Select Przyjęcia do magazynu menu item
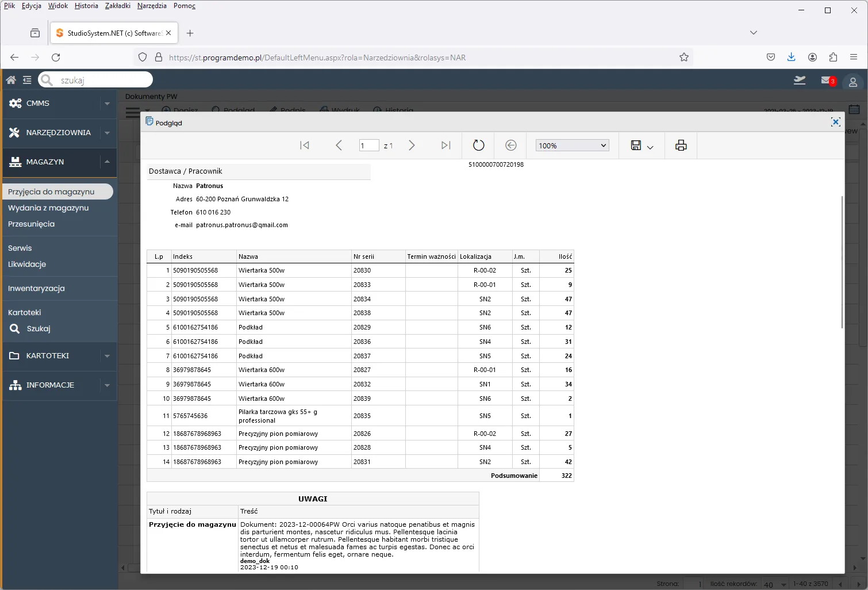Screen dimensions: 868x590 click(57, 191)
